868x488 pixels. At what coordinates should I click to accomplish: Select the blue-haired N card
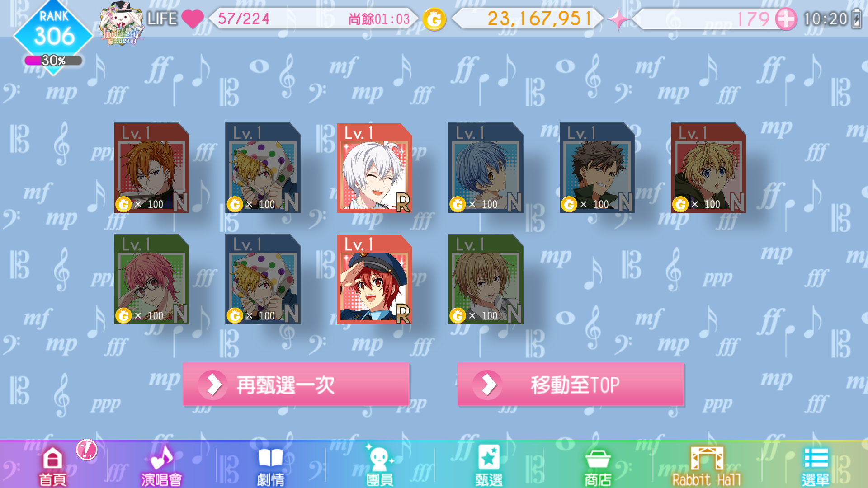[486, 168]
